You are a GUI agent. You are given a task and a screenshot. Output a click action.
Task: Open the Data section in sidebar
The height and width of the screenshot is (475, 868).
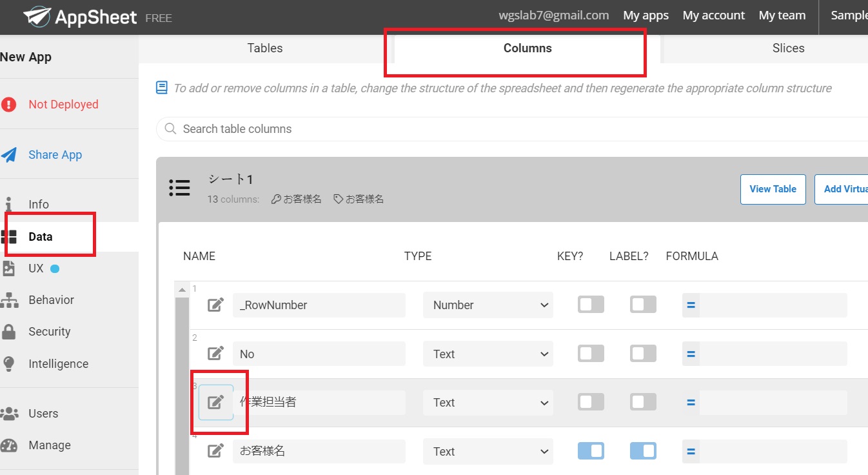(x=41, y=237)
